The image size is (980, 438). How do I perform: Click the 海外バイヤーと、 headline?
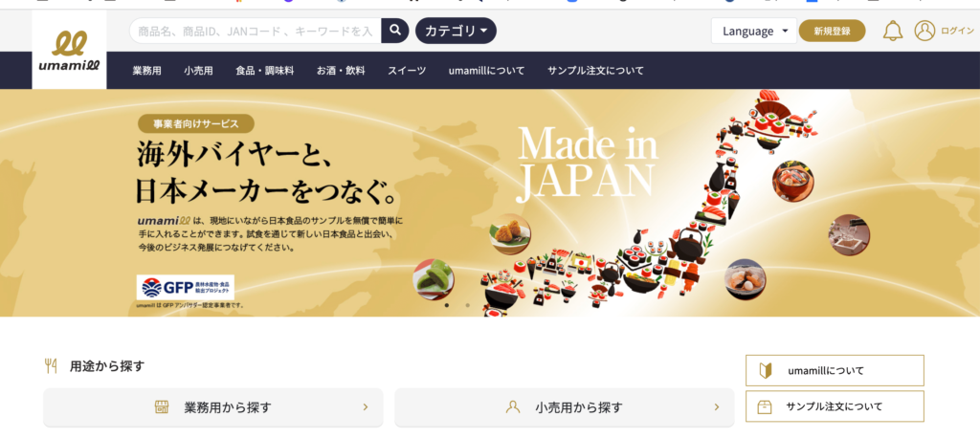[x=234, y=156]
